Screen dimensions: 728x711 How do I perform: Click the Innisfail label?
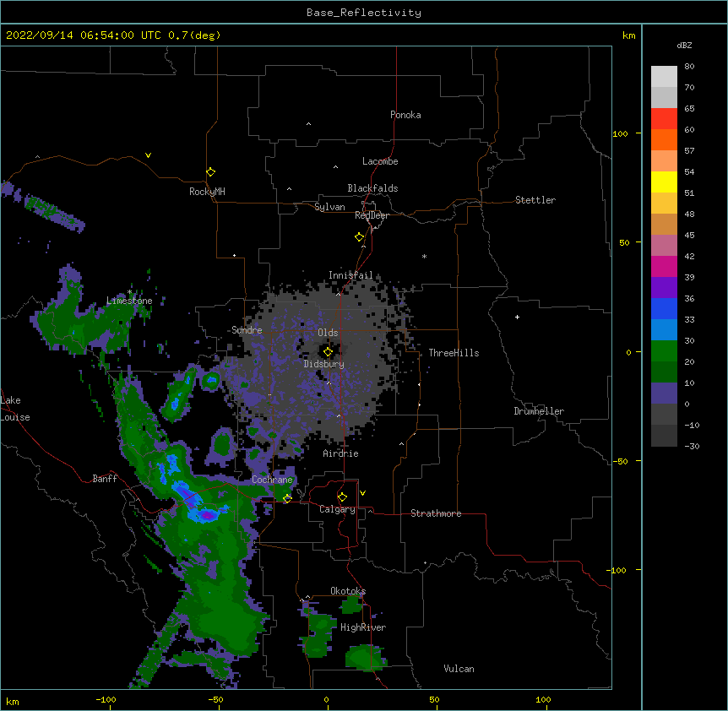point(350,275)
